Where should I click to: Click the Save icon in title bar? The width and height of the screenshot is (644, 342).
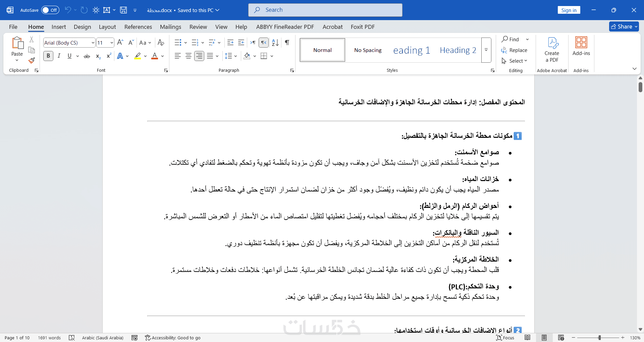(123, 10)
